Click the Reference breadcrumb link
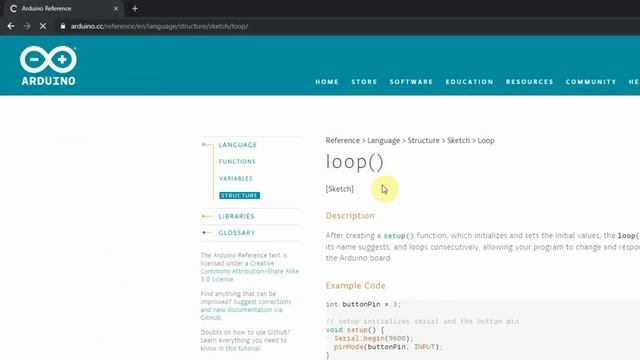The width and height of the screenshot is (640, 360). [x=342, y=140]
